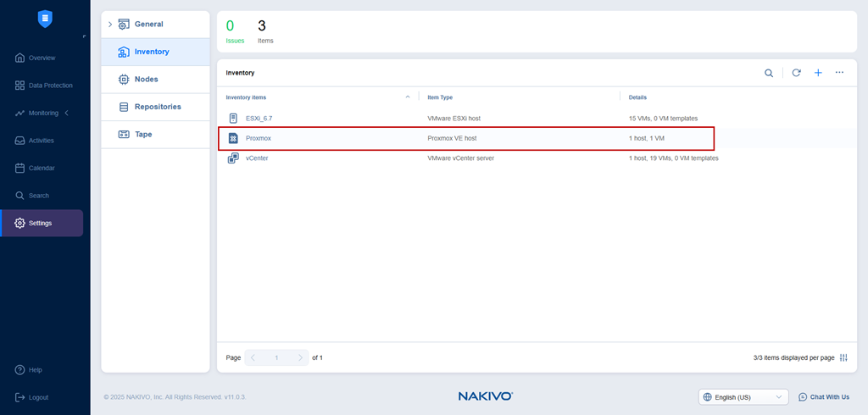The width and height of the screenshot is (868, 415).
Task: Click the NAKIVO footer logo
Action: tap(486, 396)
